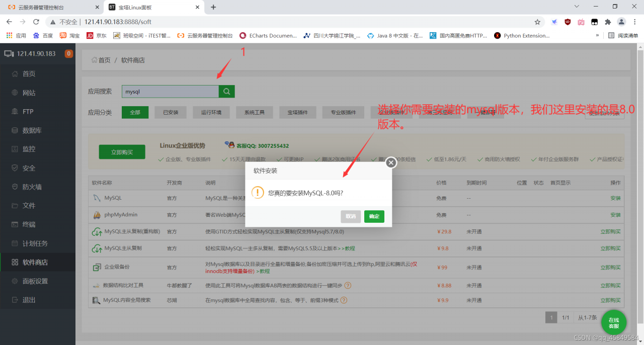The image size is (644, 345).
Task: Select the 运行环境 category tab
Action: (211, 112)
